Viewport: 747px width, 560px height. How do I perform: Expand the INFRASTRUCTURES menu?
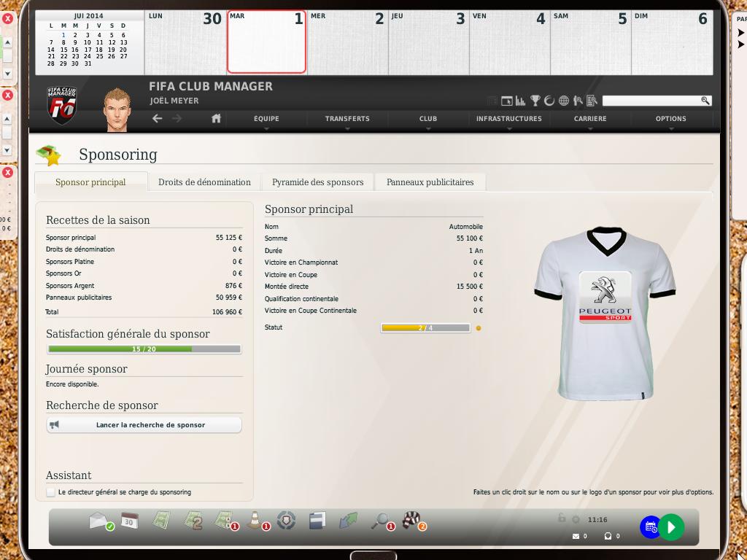pos(508,119)
